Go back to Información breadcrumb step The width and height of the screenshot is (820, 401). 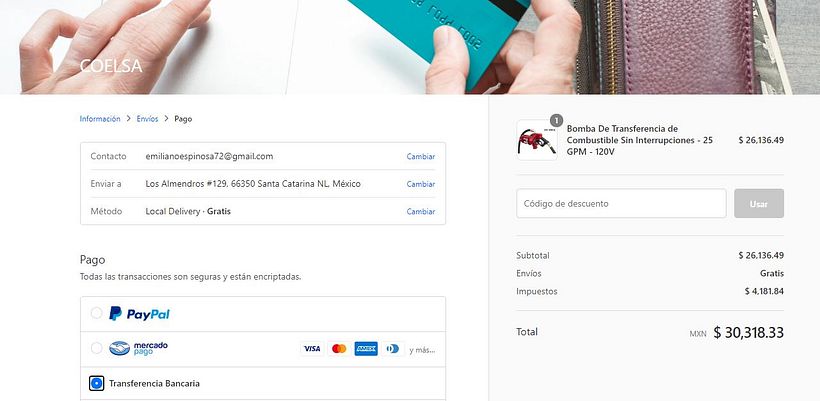[100, 119]
